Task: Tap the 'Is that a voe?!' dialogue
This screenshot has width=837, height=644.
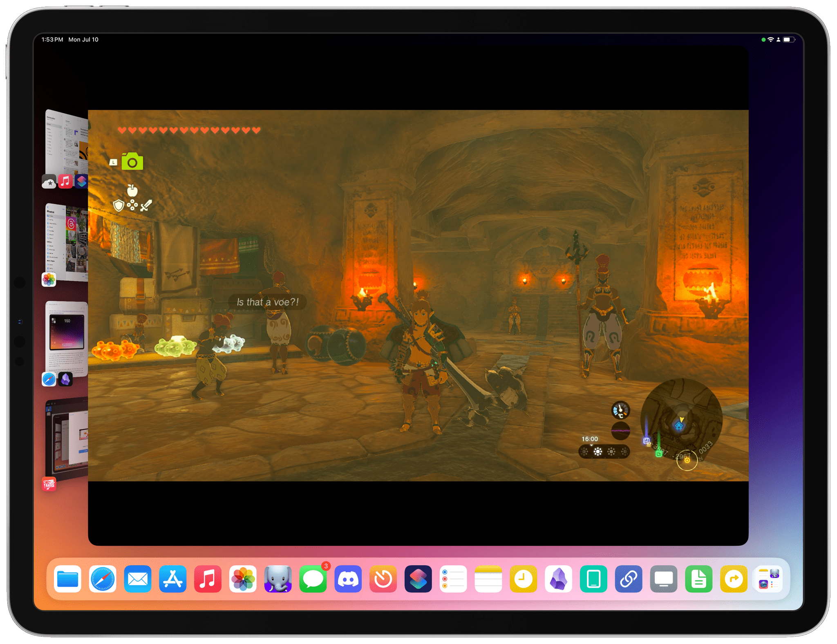Action: 268,302
